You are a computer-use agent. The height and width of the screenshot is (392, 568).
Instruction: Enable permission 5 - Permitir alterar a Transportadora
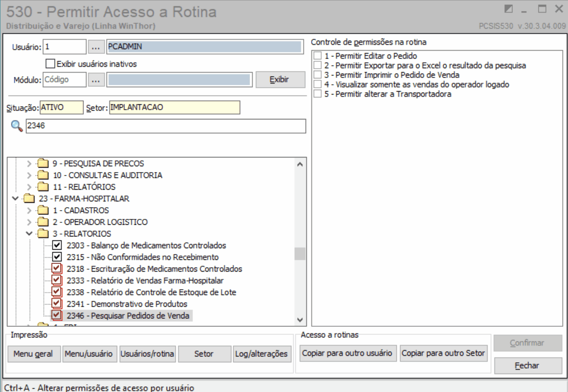[318, 94]
